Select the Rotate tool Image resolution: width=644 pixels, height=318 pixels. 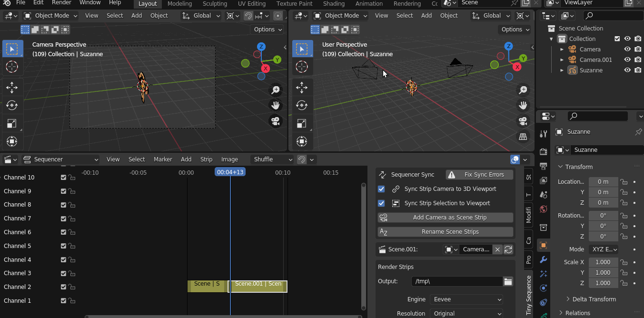pos(12,105)
